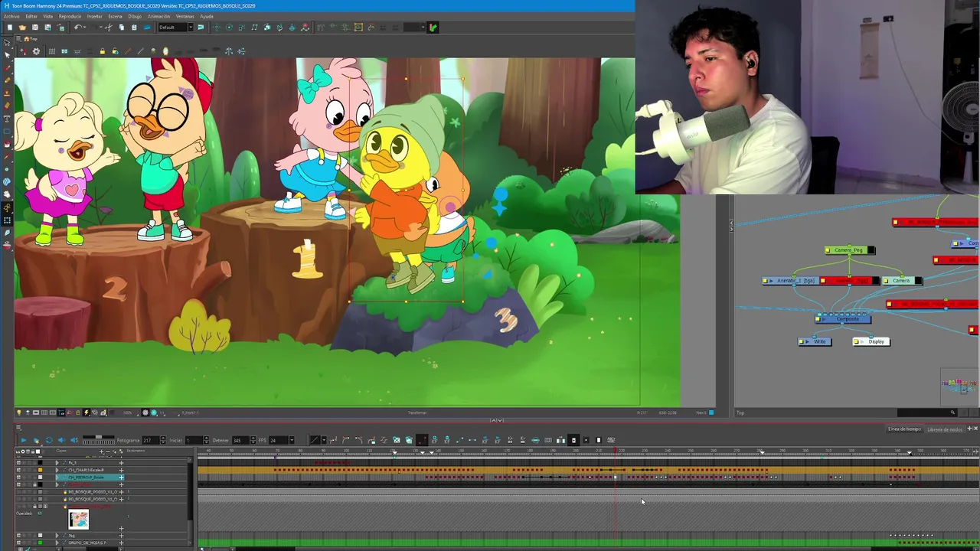The width and height of the screenshot is (980, 551).
Task: Toggle visibility of first BG_BOSQUE_PODIO layer
Action: (x=18, y=491)
